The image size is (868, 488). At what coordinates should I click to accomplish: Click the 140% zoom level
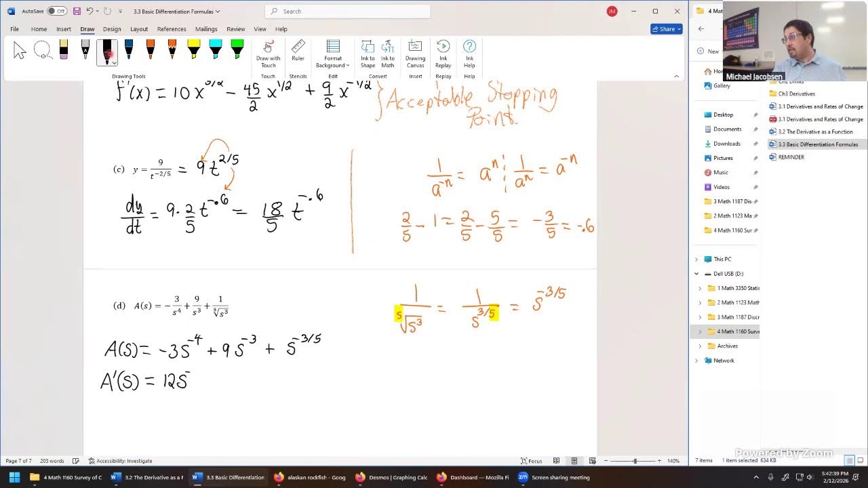[673, 461]
